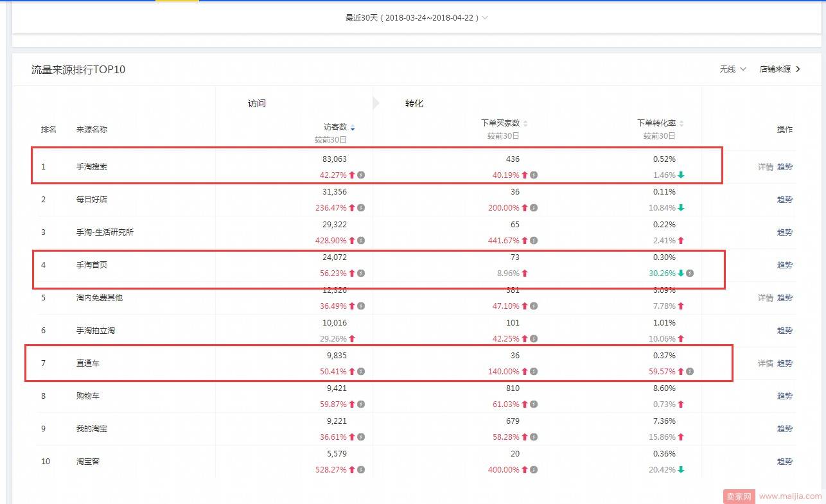826x504 pixels.
Task: Click info icon beside 56.23% for 手淘首页
Action: [x=362, y=274]
